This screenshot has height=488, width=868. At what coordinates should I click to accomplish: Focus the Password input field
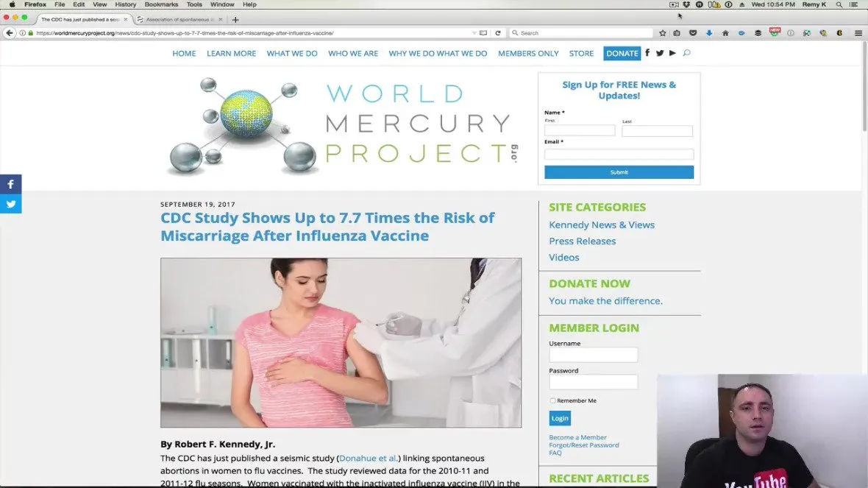[594, 382]
